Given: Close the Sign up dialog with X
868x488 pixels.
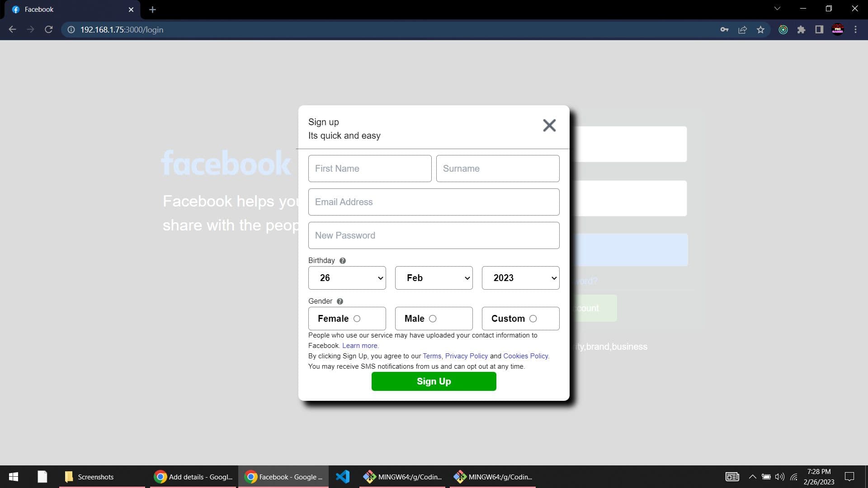Looking at the screenshot, I should [549, 125].
